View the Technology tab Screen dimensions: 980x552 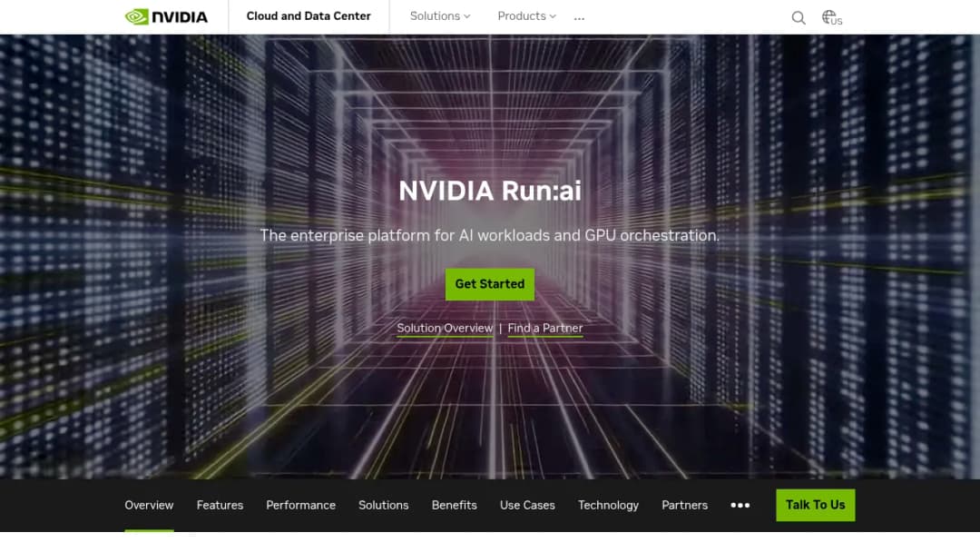(608, 505)
